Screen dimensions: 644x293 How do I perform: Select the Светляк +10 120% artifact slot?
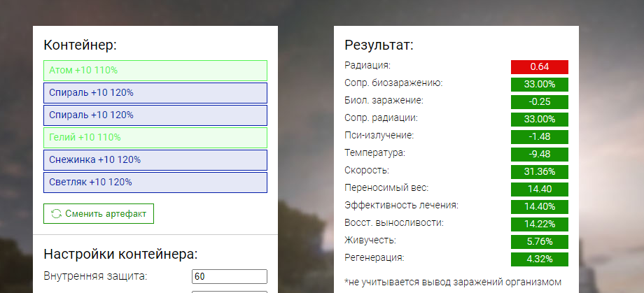(155, 183)
